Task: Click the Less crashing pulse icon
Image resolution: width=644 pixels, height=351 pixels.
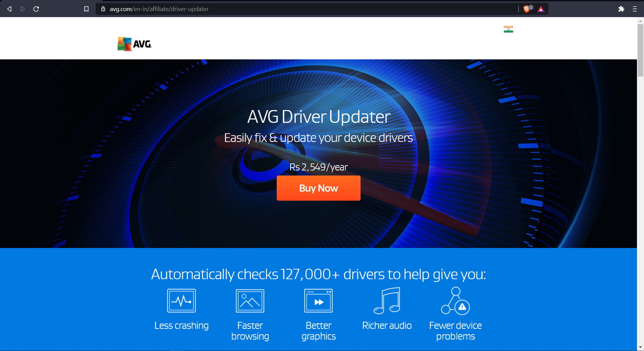Action: [181, 301]
